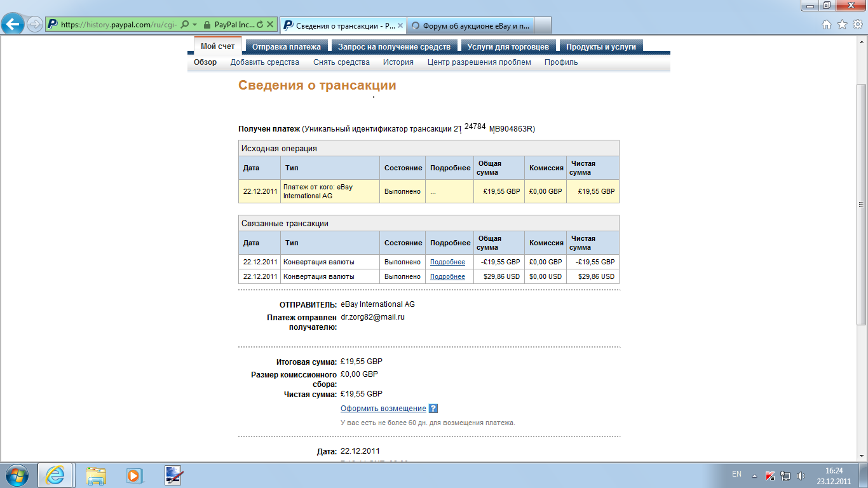Close the 'Сведения о трансакции' tab
The height and width of the screenshot is (488, 868).
[x=400, y=25]
